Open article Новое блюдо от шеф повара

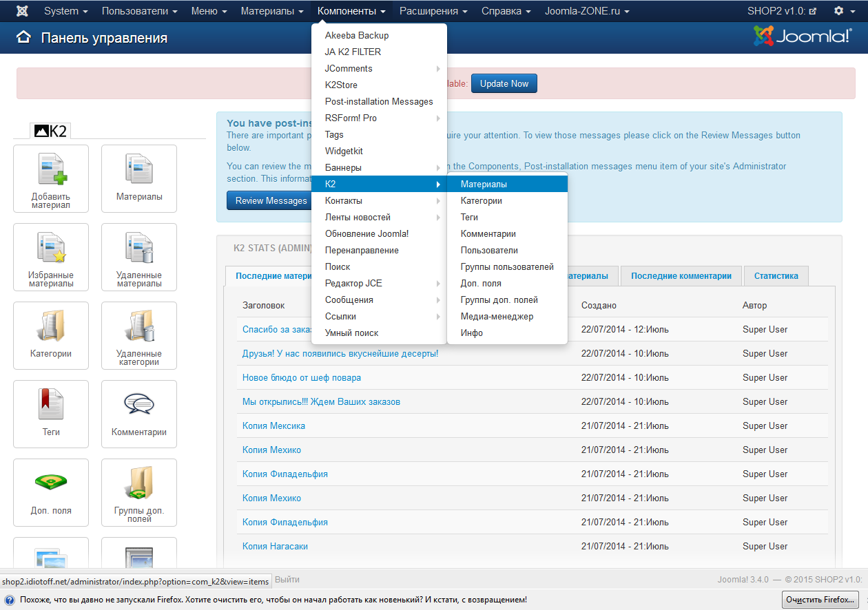(302, 377)
